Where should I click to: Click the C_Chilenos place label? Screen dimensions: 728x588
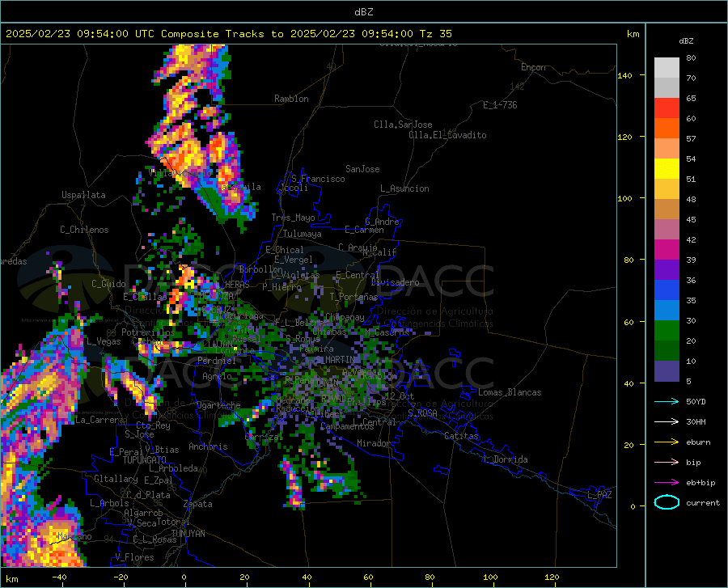coord(84,230)
